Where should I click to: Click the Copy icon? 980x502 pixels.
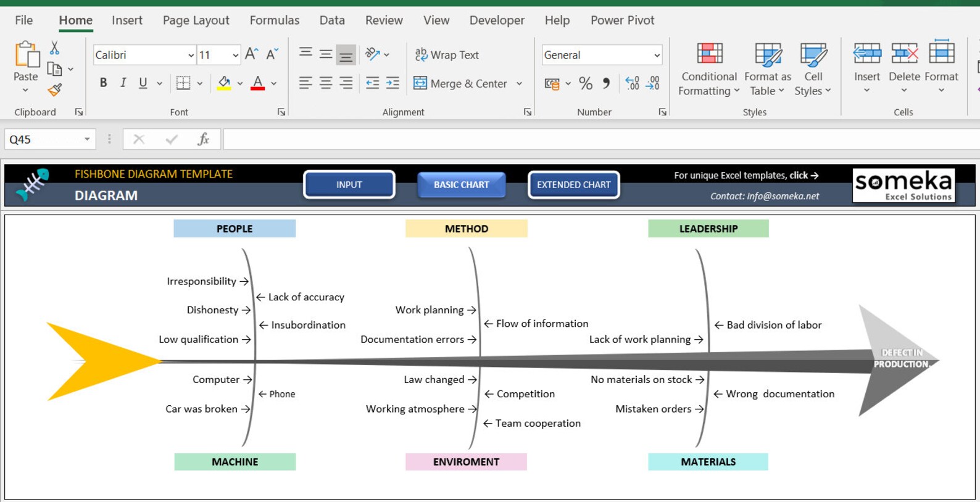pyautogui.click(x=55, y=69)
